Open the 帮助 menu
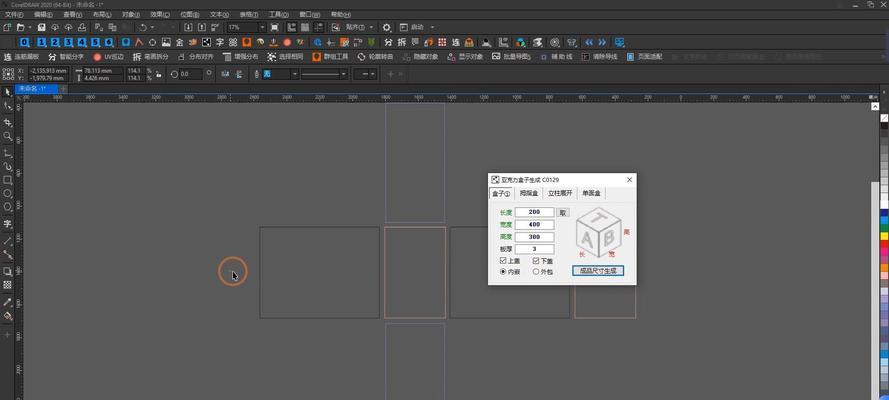This screenshot has height=400, width=889. coord(340,14)
